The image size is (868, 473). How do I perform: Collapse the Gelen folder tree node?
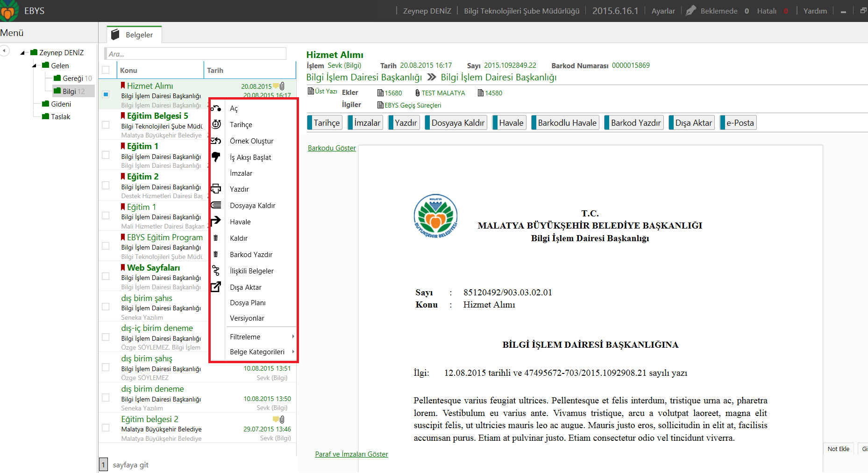pyautogui.click(x=34, y=66)
